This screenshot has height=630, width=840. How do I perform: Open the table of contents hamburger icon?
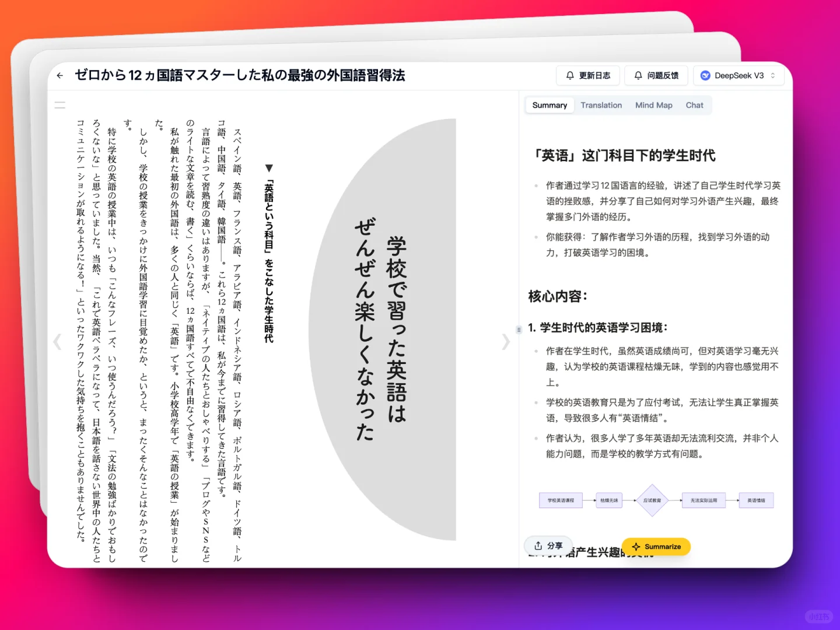pos(60,104)
